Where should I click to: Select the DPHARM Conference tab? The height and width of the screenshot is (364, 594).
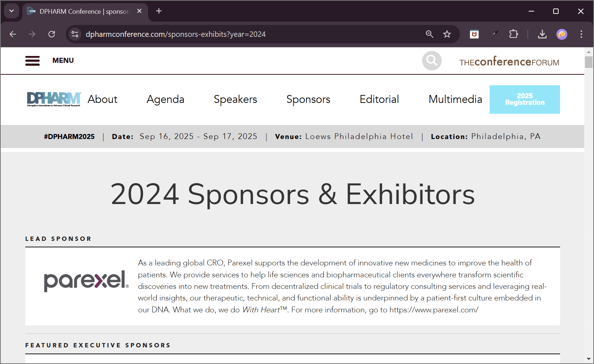pyautogui.click(x=85, y=12)
